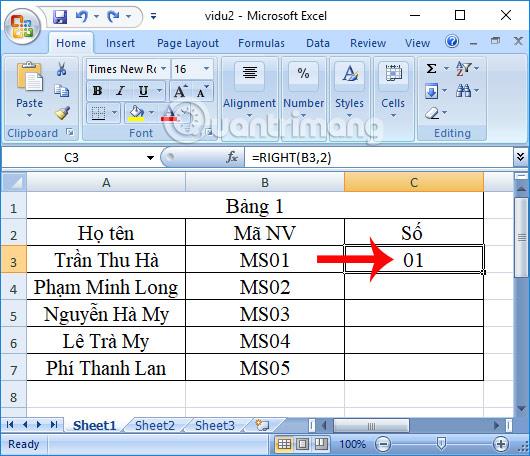The width and height of the screenshot is (530, 456).
Task: Switch to Page Layout view icon
Action: [x=303, y=444]
